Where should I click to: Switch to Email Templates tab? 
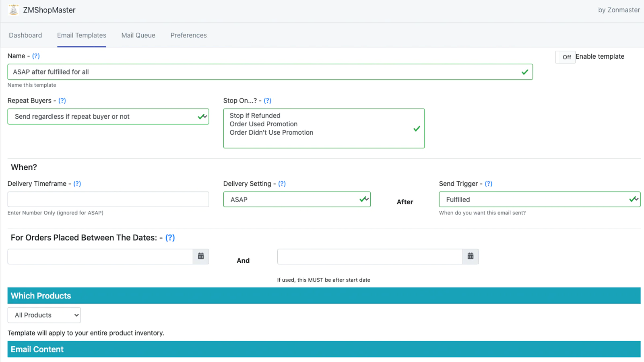tap(82, 35)
